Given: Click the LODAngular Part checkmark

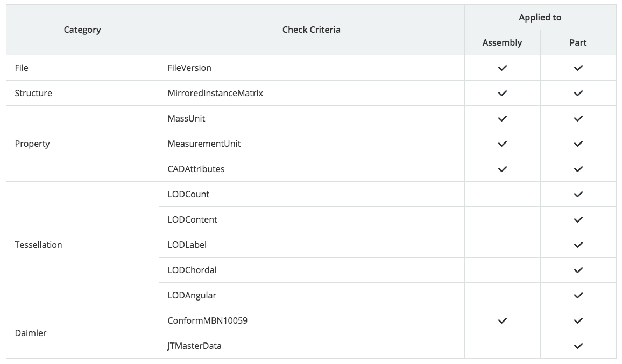Looking at the screenshot, I should (578, 295).
